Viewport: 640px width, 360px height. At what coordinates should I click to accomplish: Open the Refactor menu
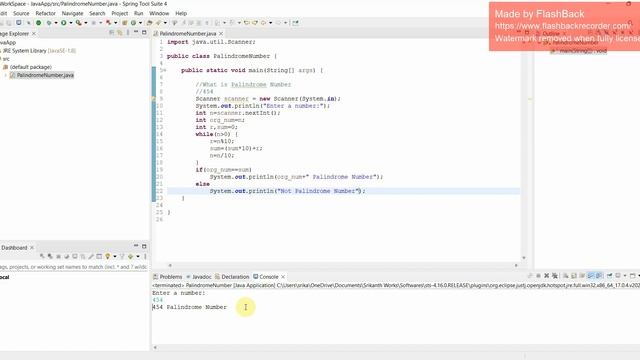(45, 13)
